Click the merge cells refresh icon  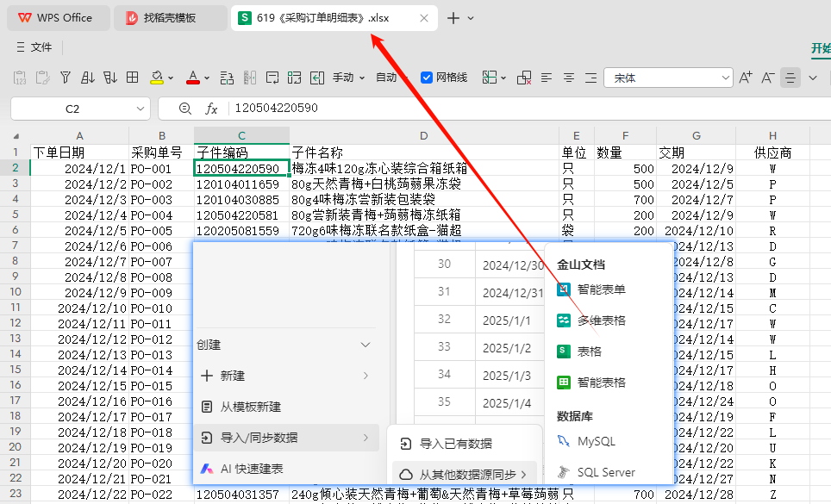(295, 78)
